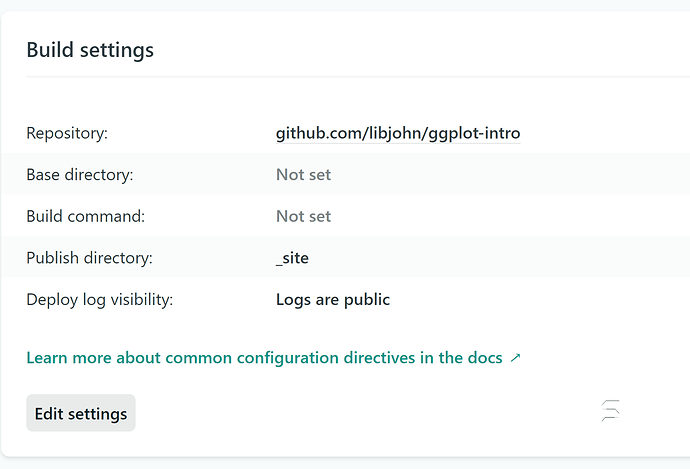Click the Deploy log visibility: label
Viewport: 690px width, 469px height.
pyautogui.click(x=99, y=300)
